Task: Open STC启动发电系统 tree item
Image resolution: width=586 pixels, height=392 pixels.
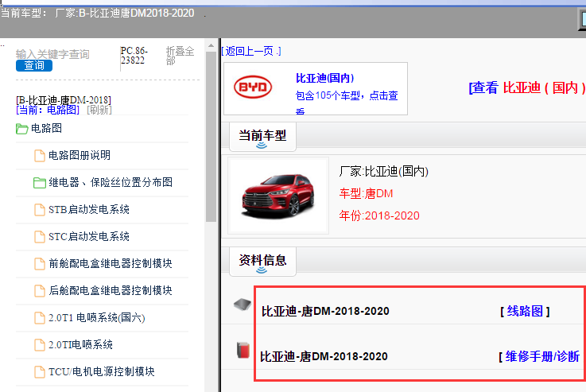Action: pyautogui.click(x=89, y=236)
